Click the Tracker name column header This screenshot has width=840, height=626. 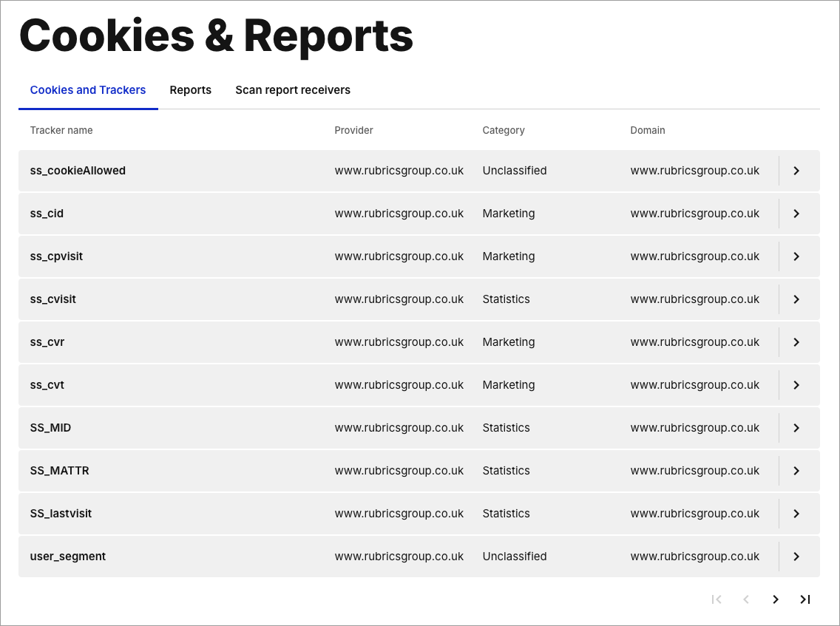tap(61, 130)
